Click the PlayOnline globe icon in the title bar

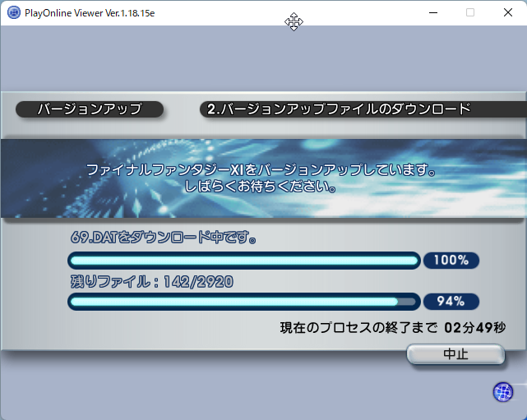(x=14, y=13)
